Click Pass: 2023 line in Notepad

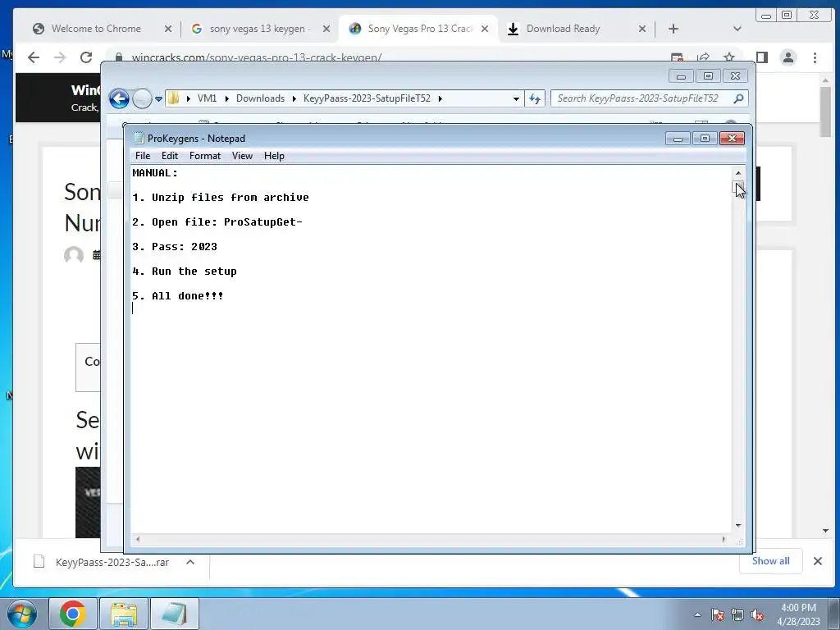(x=175, y=247)
